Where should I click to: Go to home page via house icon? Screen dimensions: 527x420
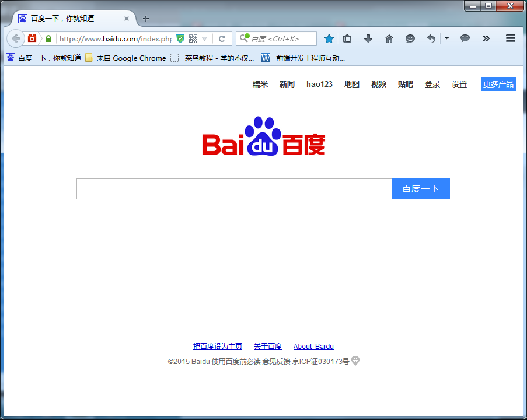tap(389, 38)
